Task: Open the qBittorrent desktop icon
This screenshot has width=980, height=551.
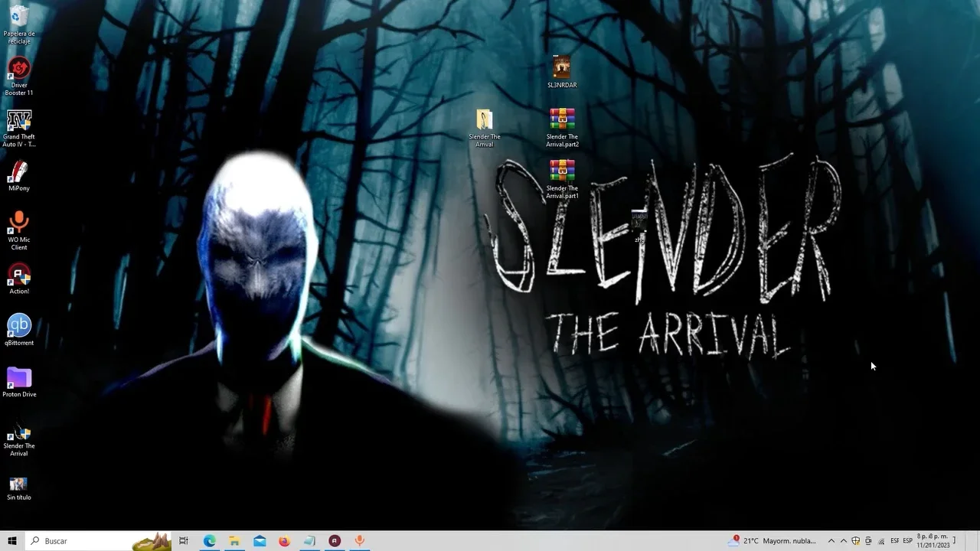Action: point(19,330)
